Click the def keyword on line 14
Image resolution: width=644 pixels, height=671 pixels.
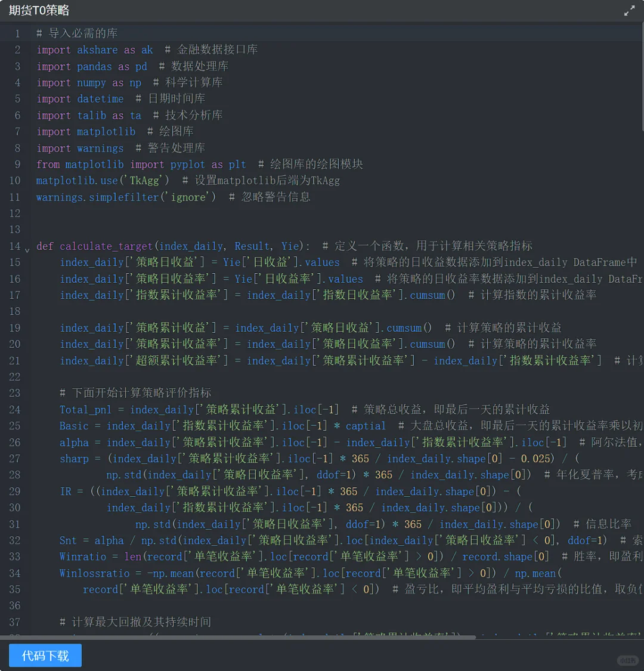click(45, 246)
